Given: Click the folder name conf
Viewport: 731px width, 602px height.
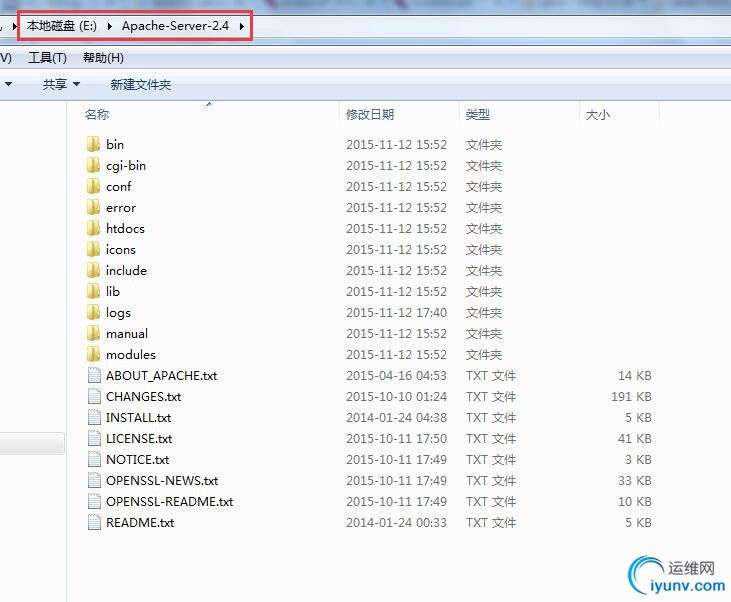Looking at the screenshot, I should [119, 187].
